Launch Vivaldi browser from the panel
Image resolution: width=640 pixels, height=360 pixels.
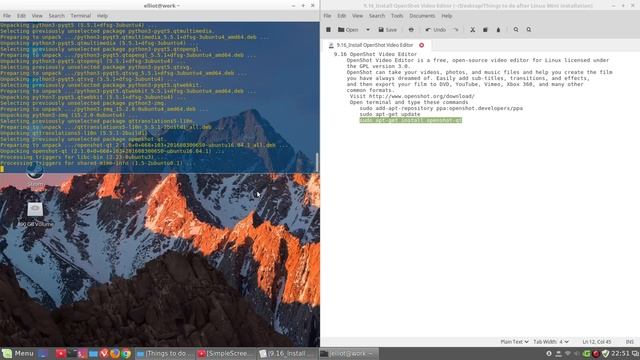[x=104, y=353]
